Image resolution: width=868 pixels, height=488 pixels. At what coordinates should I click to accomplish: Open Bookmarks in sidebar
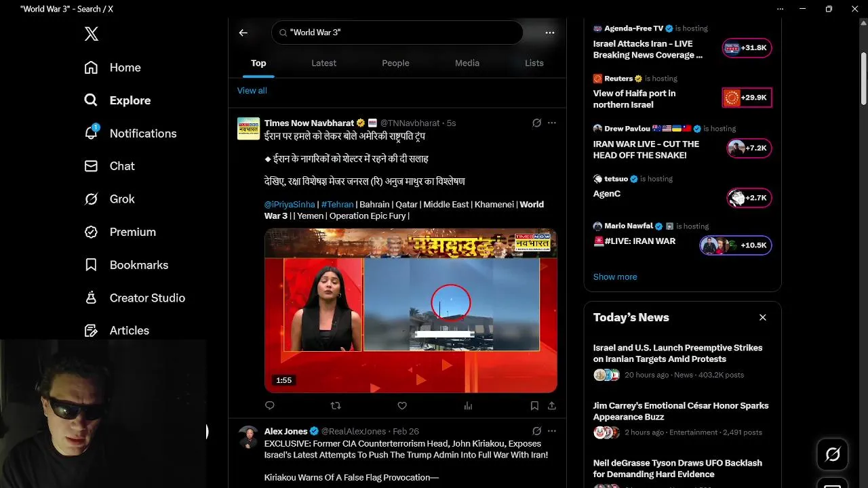point(126,265)
